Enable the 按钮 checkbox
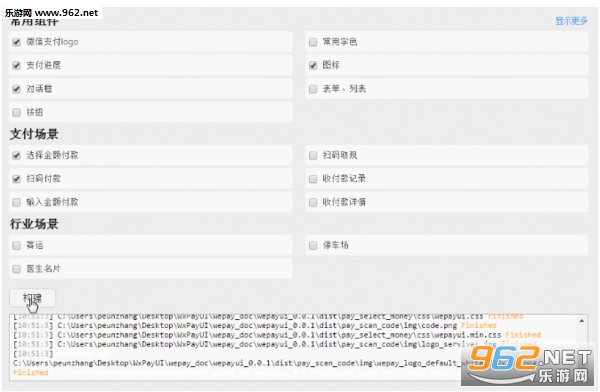Image resolution: width=600 pixels, height=392 pixels. pos(16,113)
